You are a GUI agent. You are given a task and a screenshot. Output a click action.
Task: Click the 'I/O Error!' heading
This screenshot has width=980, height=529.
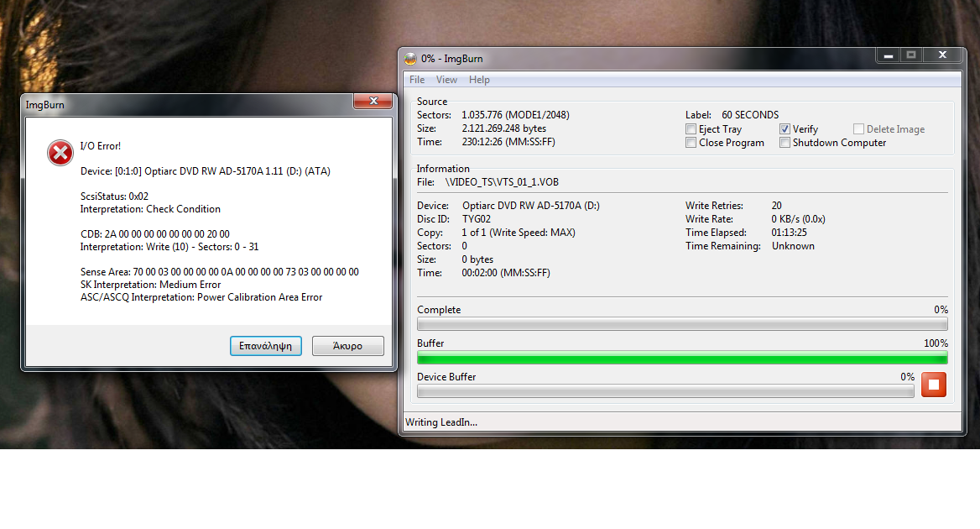(100, 146)
